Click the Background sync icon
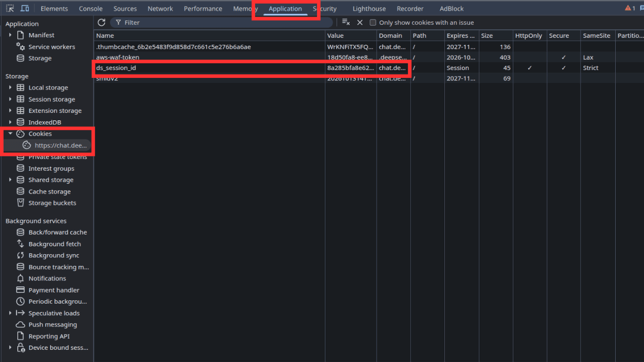The height and width of the screenshot is (362, 644). pyautogui.click(x=21, y=255)
